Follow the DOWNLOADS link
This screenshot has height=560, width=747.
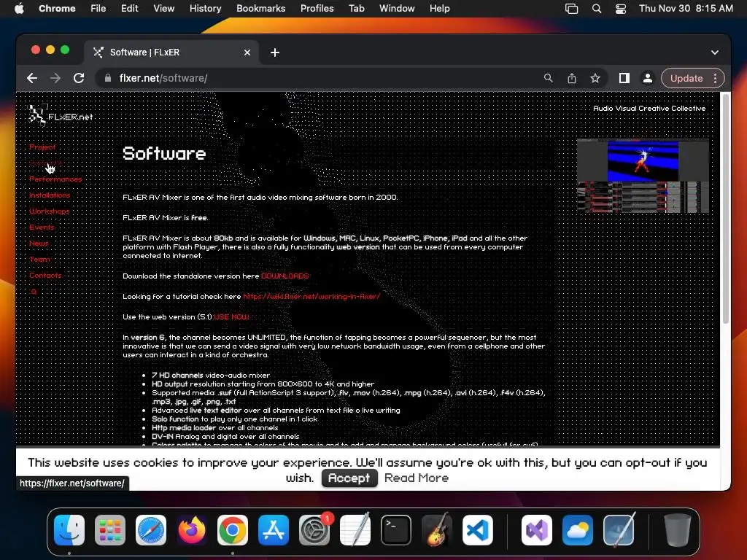click(285, 276)
